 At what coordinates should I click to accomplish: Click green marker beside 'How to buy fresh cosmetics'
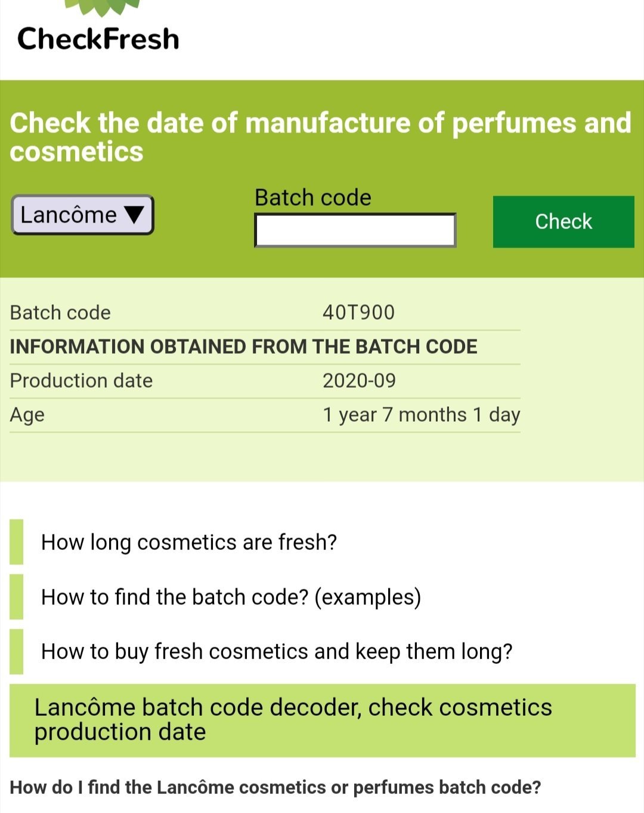[x=17, y=651]
